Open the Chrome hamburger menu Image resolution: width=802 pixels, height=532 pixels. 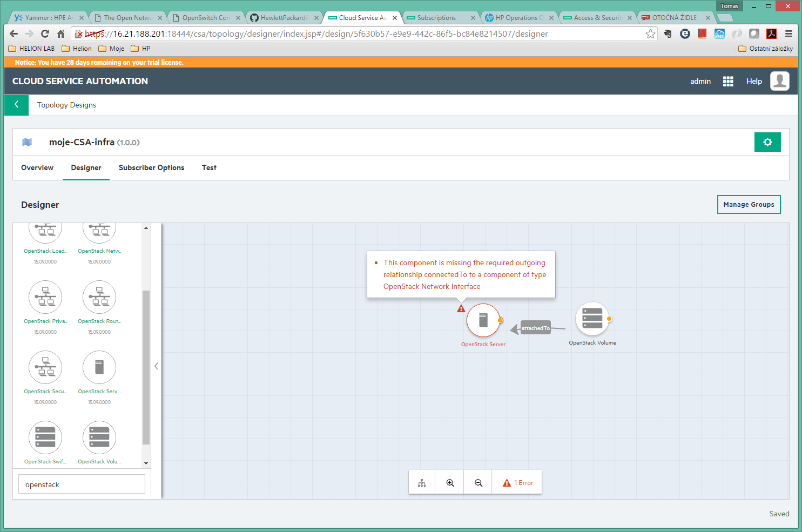click(x=788, y=33)
